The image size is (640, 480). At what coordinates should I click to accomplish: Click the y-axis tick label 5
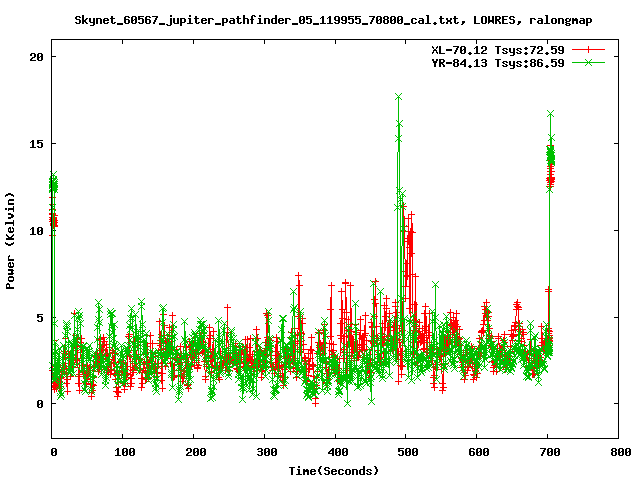coord(40,318)
